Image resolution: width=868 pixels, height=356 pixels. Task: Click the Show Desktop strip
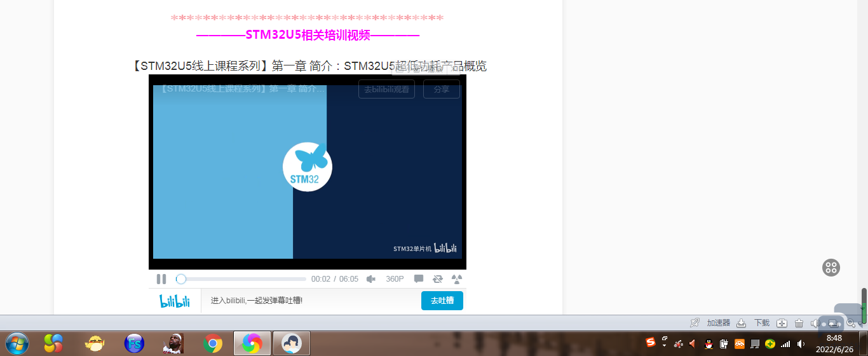(x=863, y=344)
